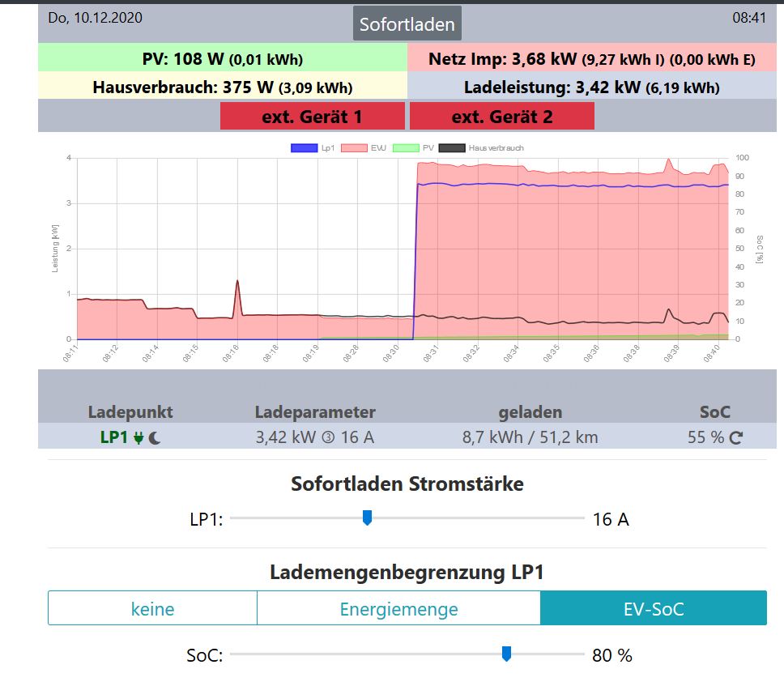The height and width of the screenshot is (686, 784).
Task: Click 'Ladeleistung: 3,42 kW' status field
Action: pyautogui.click(x=592, y=87)
